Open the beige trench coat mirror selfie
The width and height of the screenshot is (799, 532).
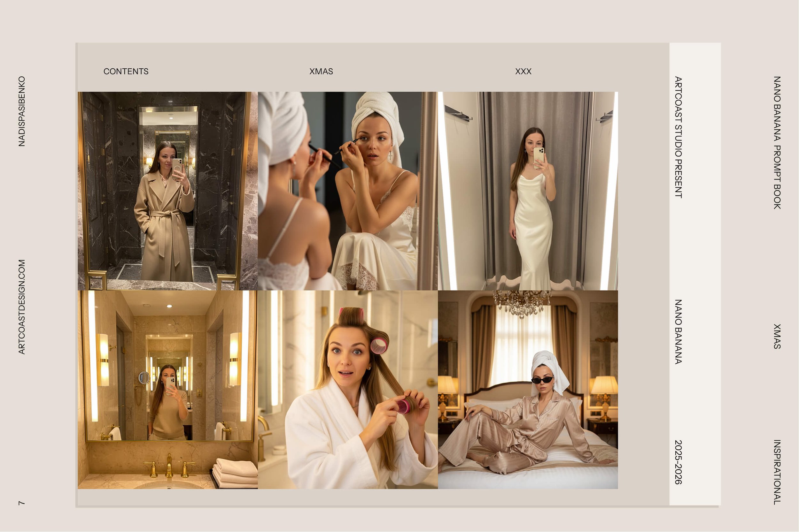click(167, 191)
